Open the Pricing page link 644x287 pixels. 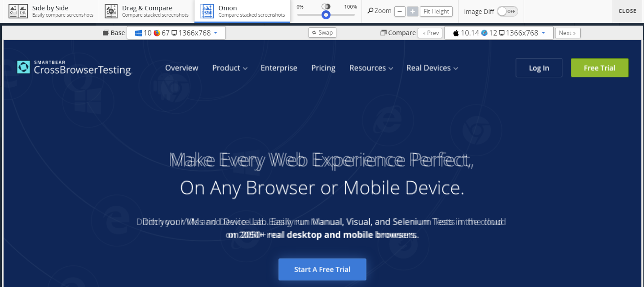[323, 68]
